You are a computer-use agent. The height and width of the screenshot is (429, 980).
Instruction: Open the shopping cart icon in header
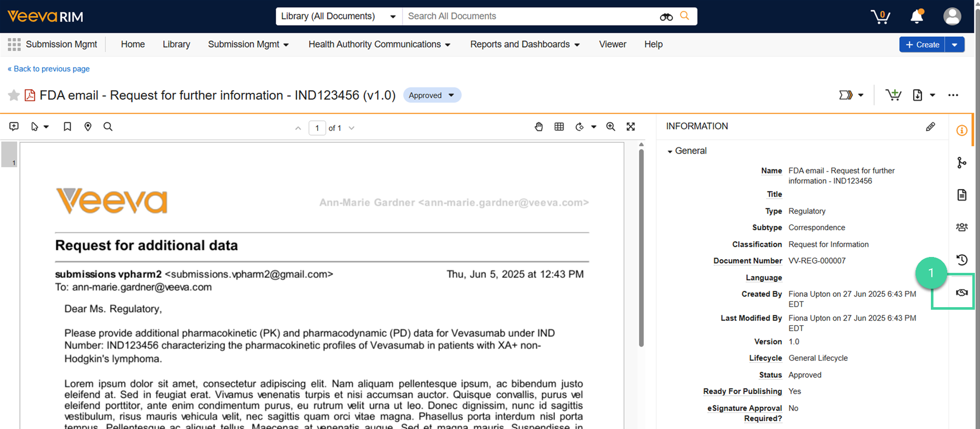coord(880,16)
